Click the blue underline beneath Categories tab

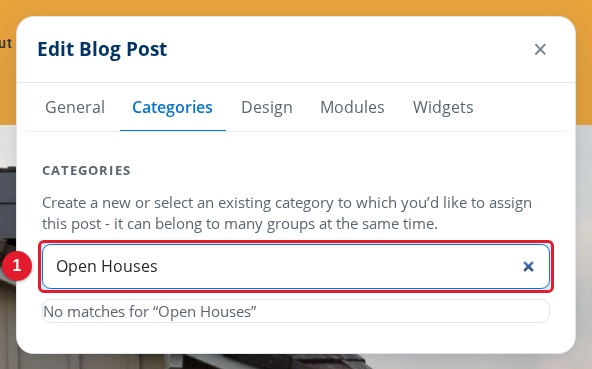173,131
